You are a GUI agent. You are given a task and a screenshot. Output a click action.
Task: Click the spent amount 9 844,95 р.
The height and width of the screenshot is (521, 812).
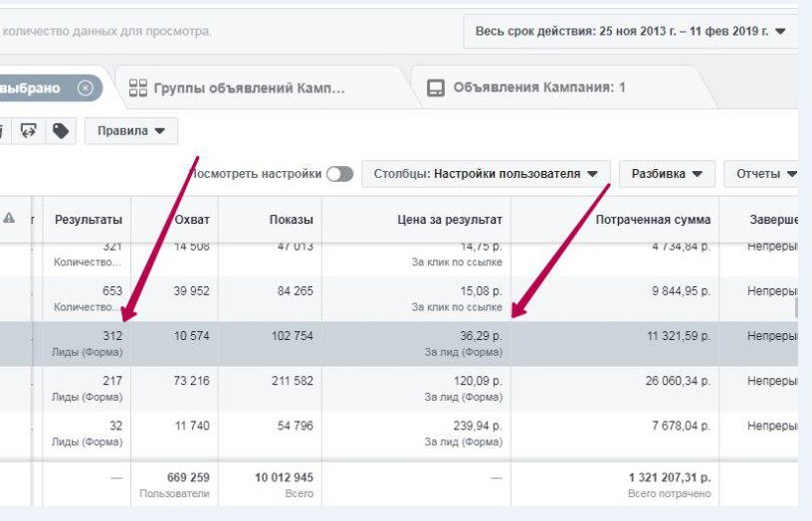click(x=681, y=290)
